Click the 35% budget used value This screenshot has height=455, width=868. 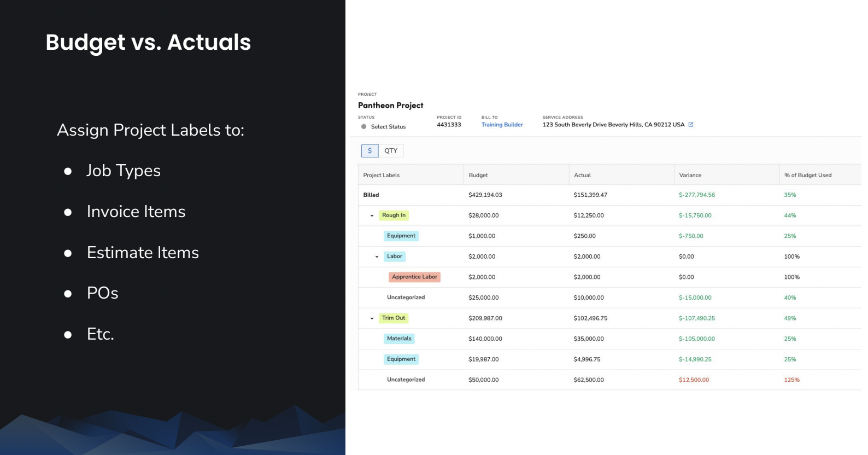pos(790,195)
